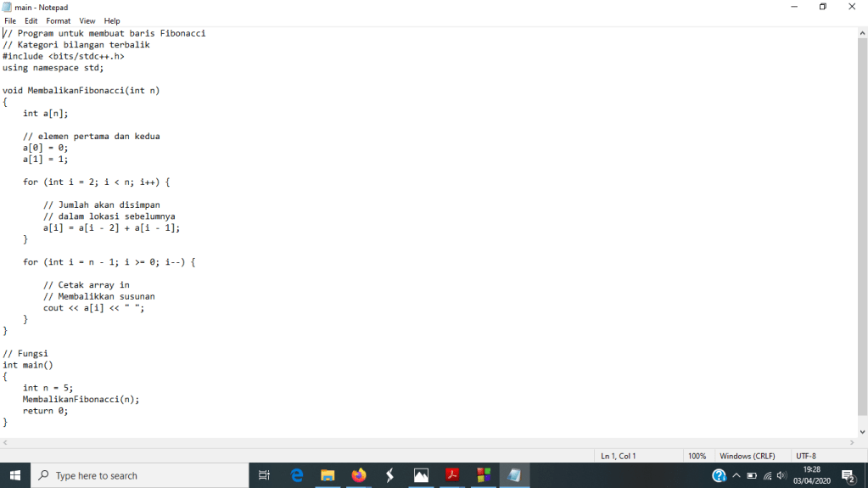This screenshot has width=868, height=488.
Task: Click the '// Membalikkan susunan' comment
Action: pos(99,296)
